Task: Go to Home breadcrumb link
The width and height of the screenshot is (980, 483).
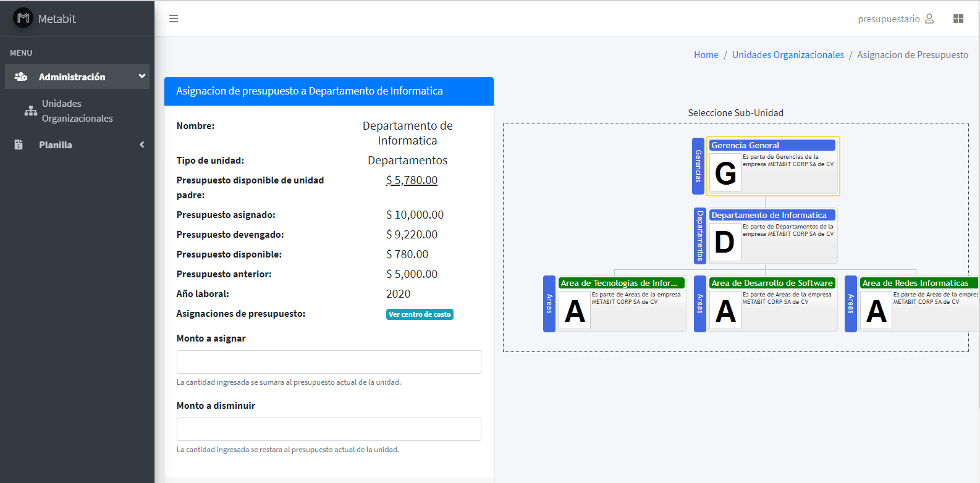Action: coord(706,55)
